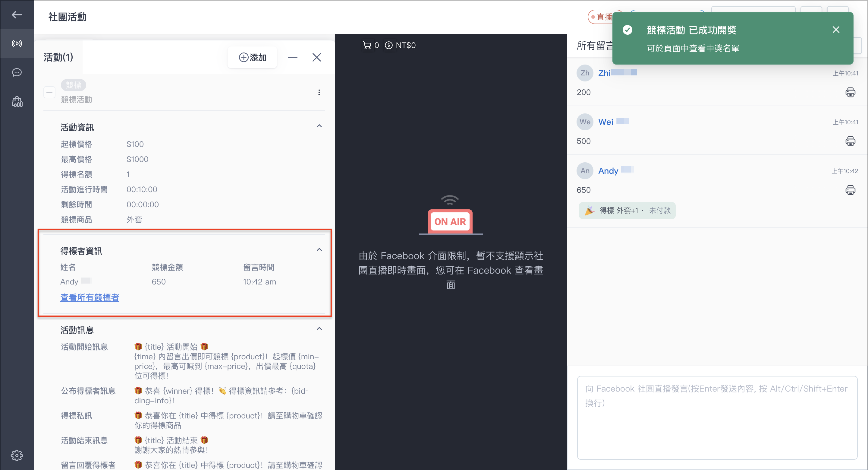Select the 起標價格 $100 value
The image size is (868, 470).
135,144
